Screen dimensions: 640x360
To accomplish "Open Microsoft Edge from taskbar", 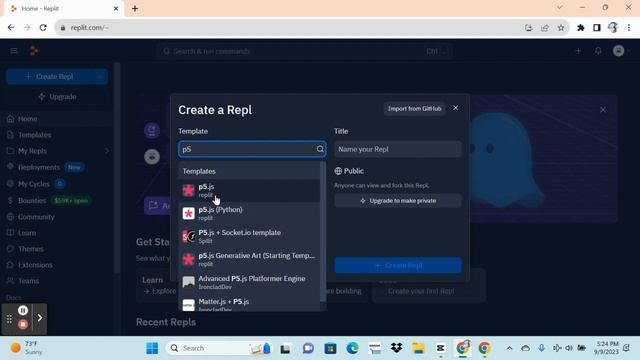I will tap(352, 348).
